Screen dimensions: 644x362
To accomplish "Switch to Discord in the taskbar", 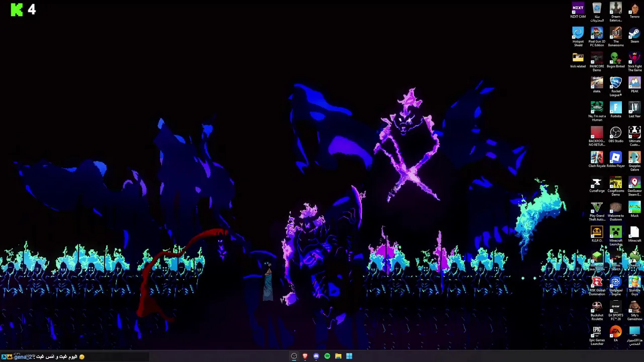I will tap(316, 356).
